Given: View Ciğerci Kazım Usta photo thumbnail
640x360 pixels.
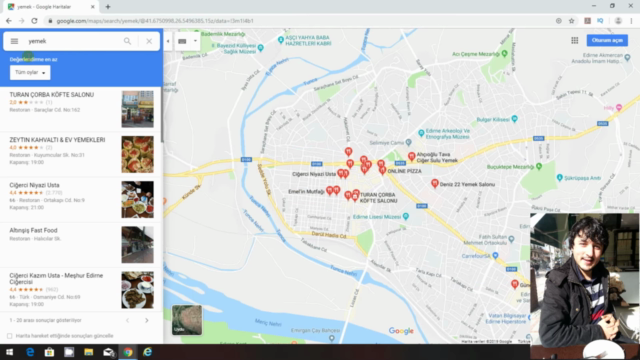Looking at the screenshot, I should (x=138, y=290).
